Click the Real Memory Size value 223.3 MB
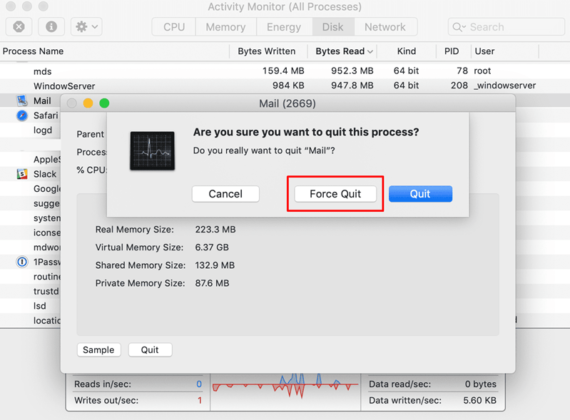The image size is (570, 420). point(215,229)
